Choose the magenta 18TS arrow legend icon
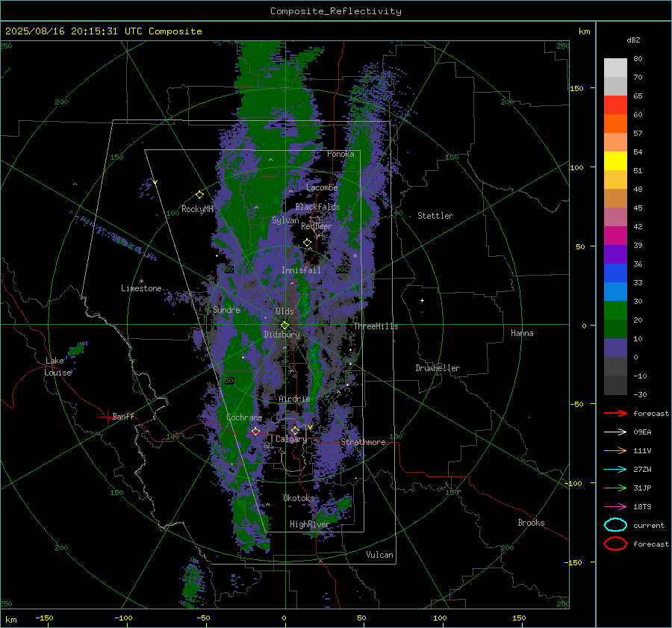Screen dimensions: 672x628 coord(615,507)
